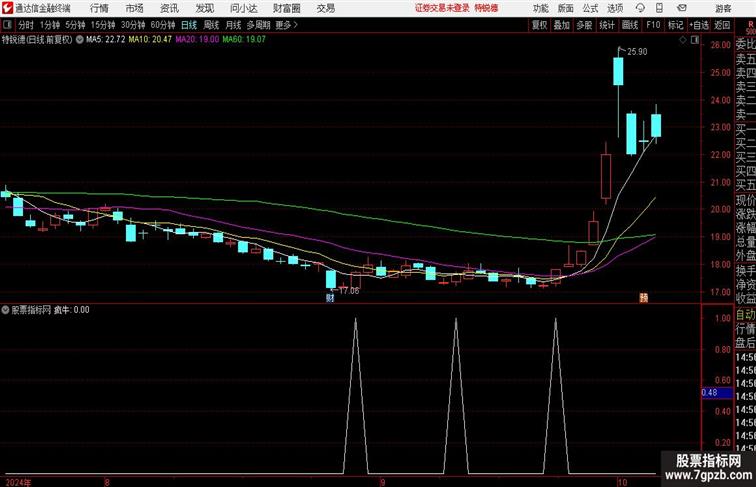Screen dimensions: 756x487
Task: Click the 统计 statistics button
Action: point(607,25)
